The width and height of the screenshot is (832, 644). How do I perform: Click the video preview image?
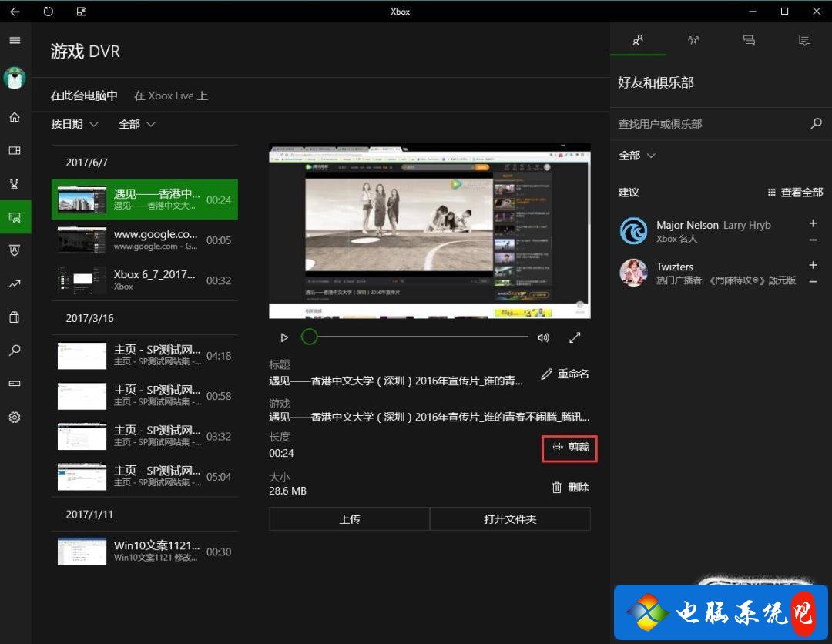coord(430,231)
